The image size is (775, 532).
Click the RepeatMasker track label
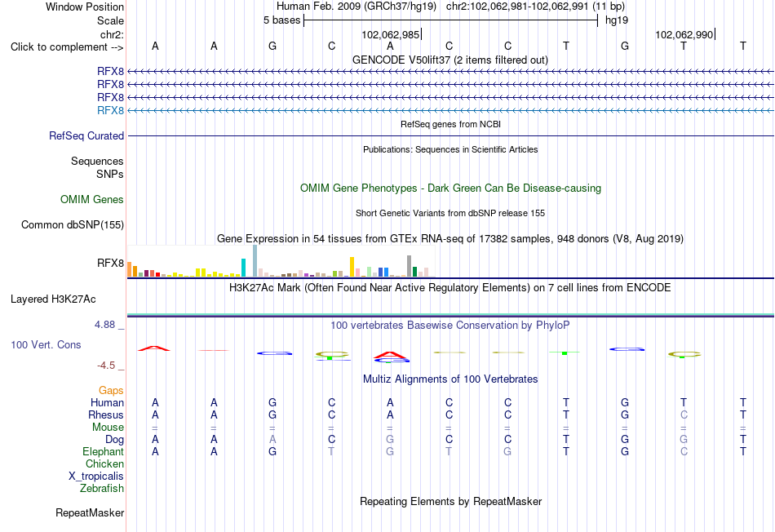pos(90,513)
